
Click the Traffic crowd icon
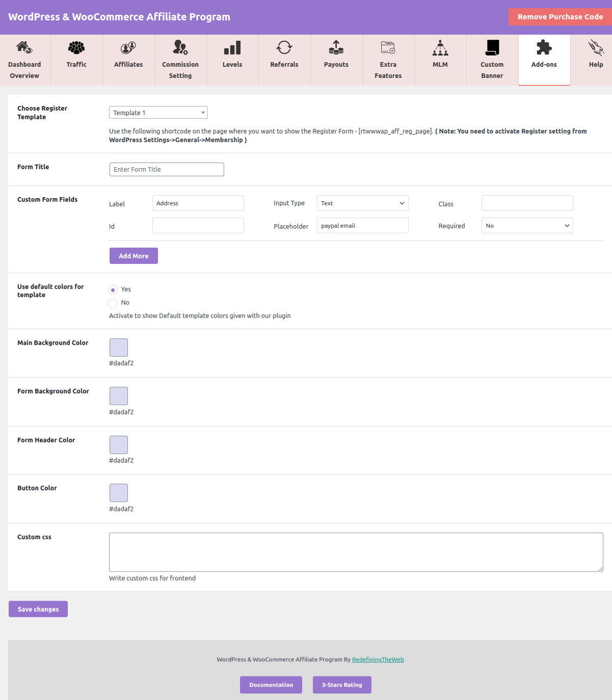(76, 47)
